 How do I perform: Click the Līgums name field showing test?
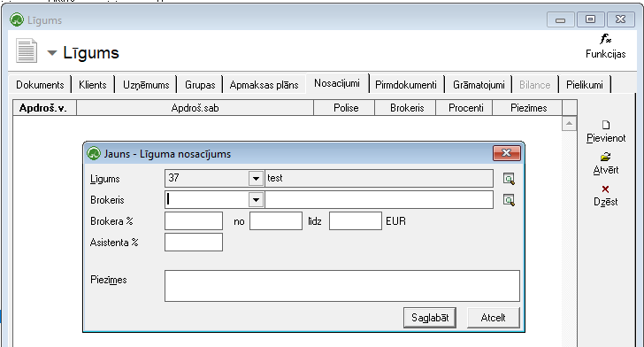point(379,179)
